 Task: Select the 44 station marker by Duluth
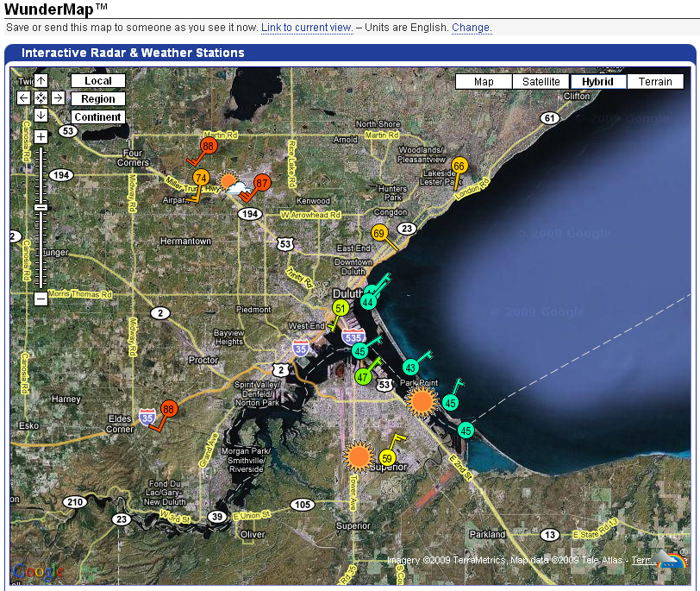pyautogui.click(x=368, y=302)
